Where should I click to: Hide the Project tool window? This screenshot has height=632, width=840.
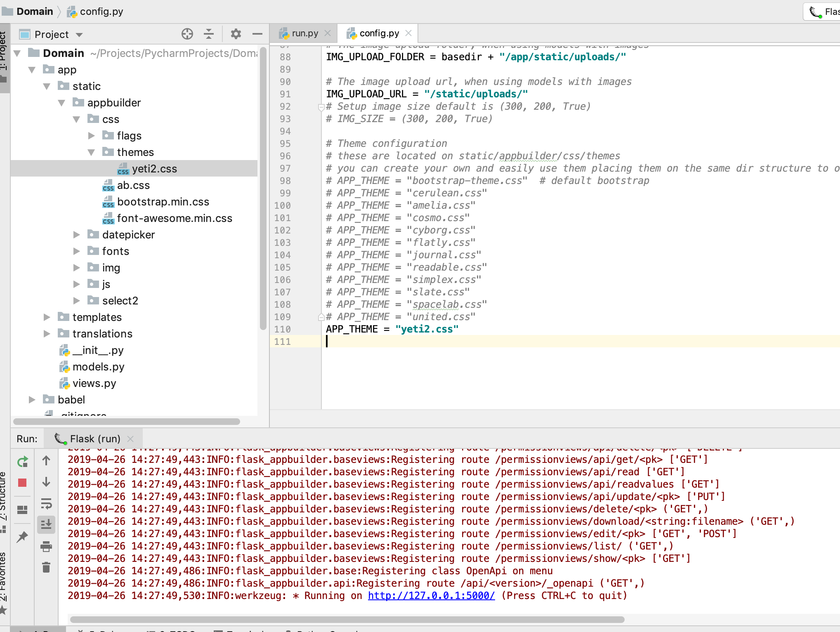click(x=257, y=34)
